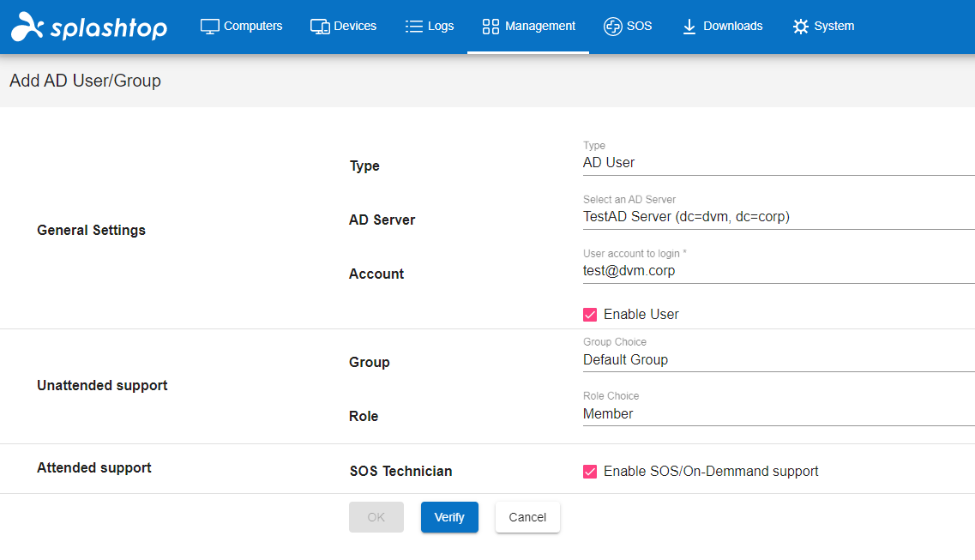The width and height of the screenshot is (975, 560).
Task: Open the Type dropdown showing AD User
Action: tap(779, 163)
